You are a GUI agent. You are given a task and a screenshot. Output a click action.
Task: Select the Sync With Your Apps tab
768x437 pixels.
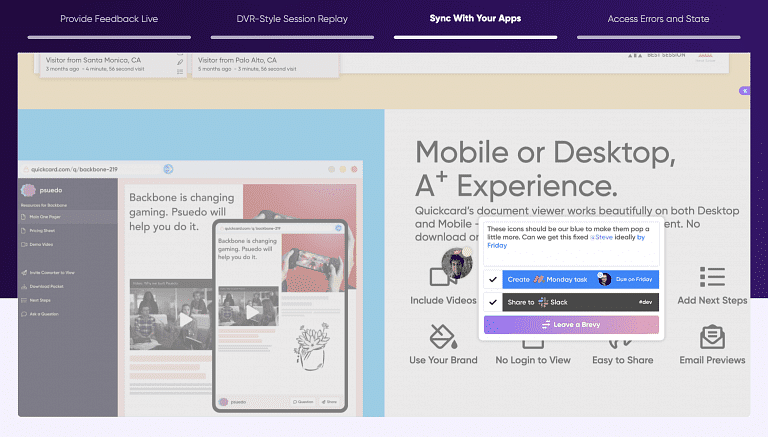475,19
